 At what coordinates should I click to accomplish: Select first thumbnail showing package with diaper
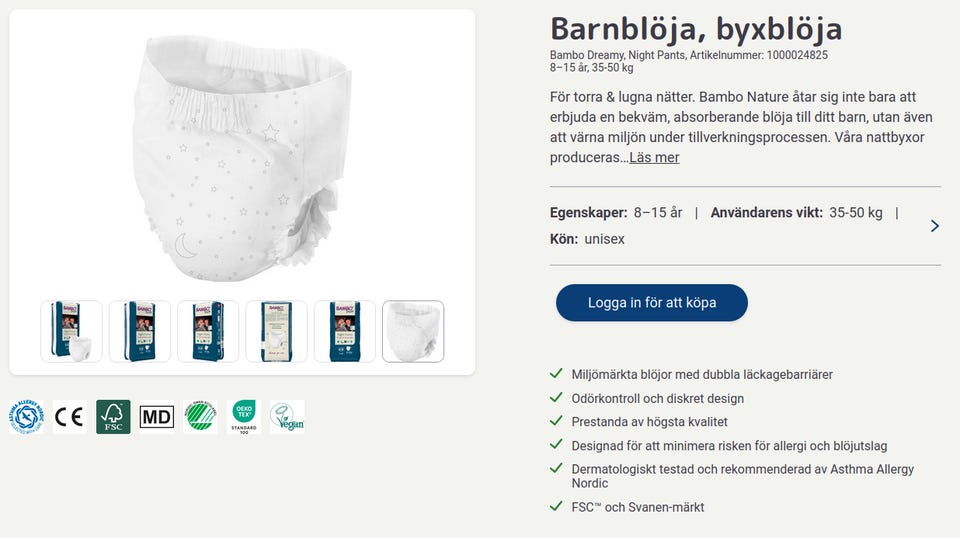click(72, 331)
